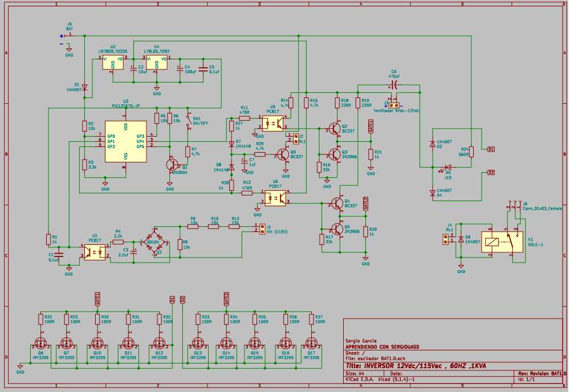Click the U3 PIC12F675 microcontroller body
The width and height of the screenshot is (570, 392).
126,141
